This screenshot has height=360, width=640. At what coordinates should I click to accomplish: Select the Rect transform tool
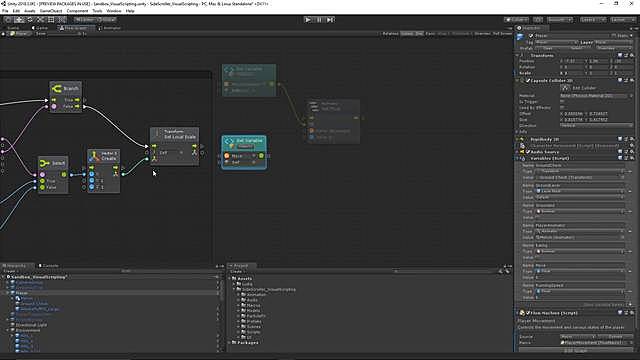click(x=51, y=20)
